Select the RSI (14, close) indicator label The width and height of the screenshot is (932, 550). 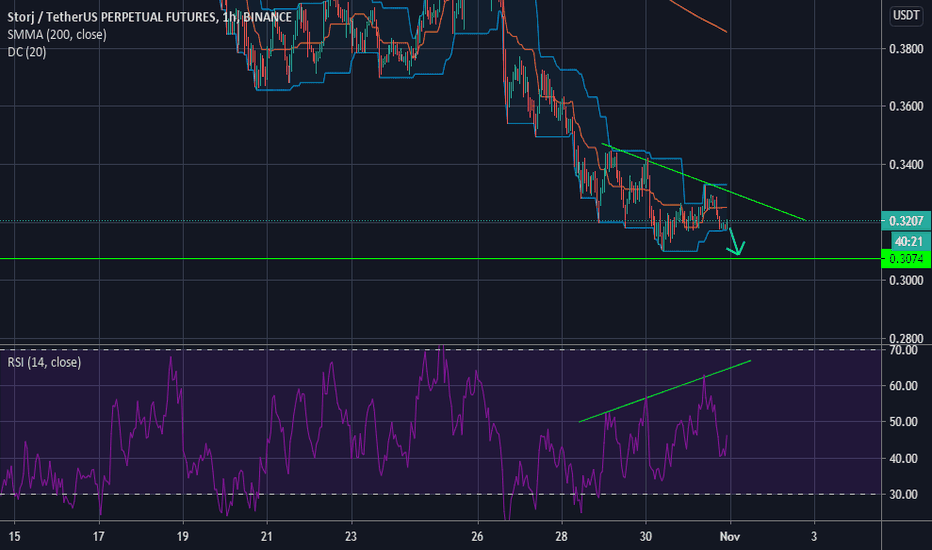coord(44,362)
